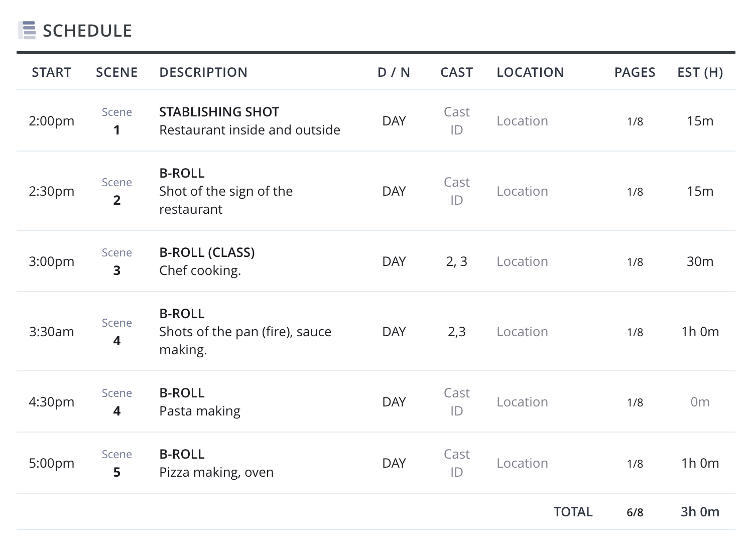The width and height of the screenshot is (749, 560).
Task: Click DAY value for sauce making row
Action: click(394, 332)
